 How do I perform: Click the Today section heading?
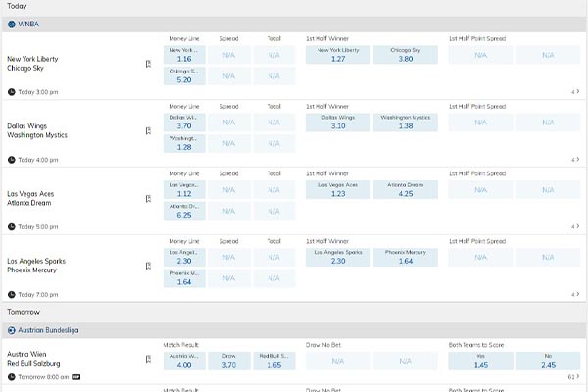pyautogui.click(x=17, y=6)
